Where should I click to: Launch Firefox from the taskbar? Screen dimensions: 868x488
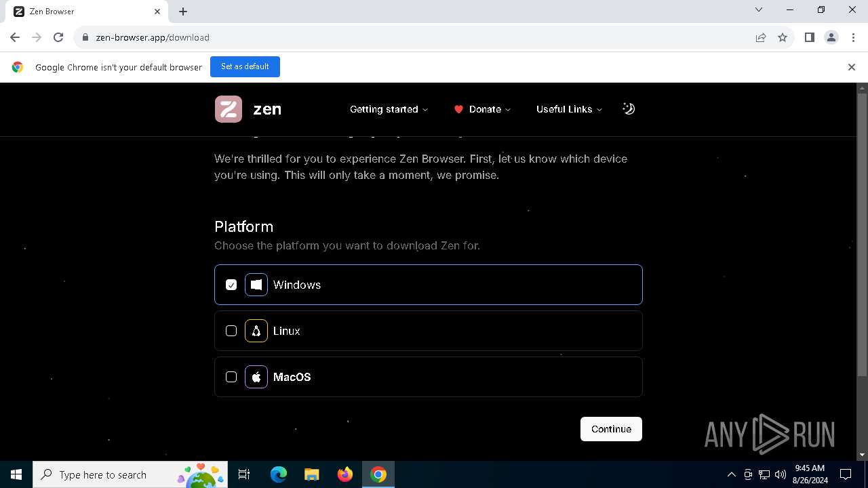[345, 474]
